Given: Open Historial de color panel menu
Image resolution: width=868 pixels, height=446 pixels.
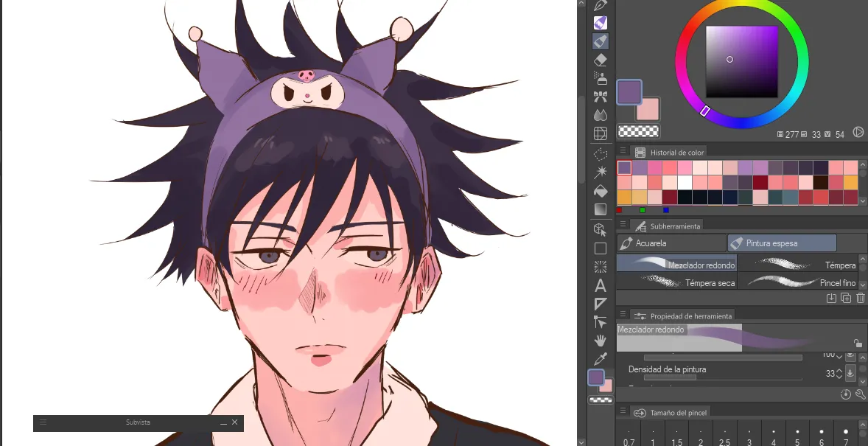Looking at the screenshot, I should [x=623, y=150].
